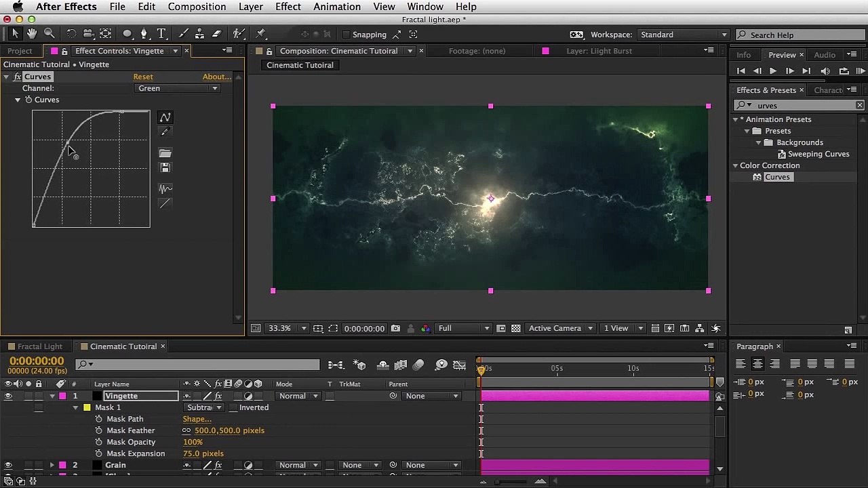Toggle adjustment layer switch on Vingette

click(x=248, y=396)
